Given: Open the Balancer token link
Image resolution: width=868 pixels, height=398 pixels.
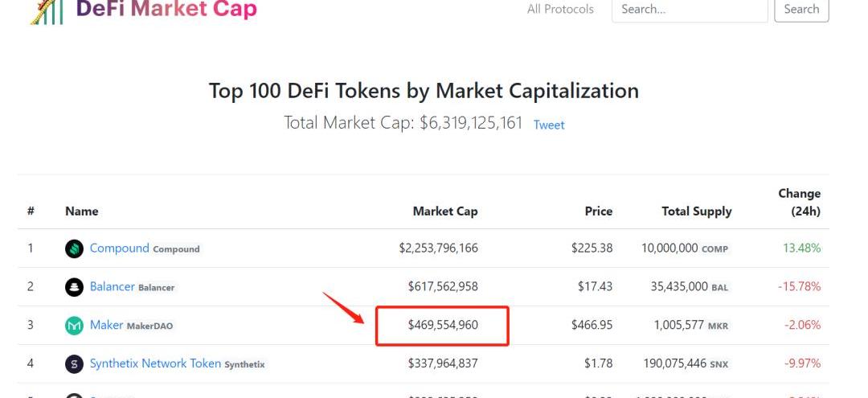Looking at the screenshot, I should 112,286.
